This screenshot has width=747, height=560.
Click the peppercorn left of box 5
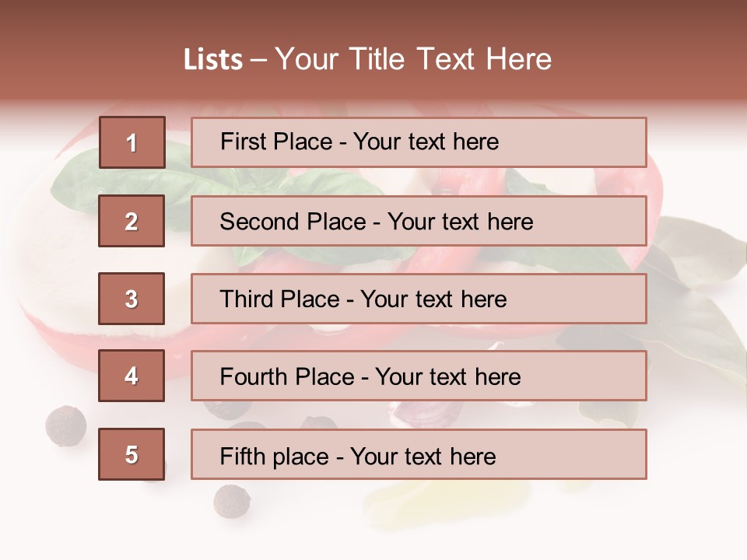point(65,425)
